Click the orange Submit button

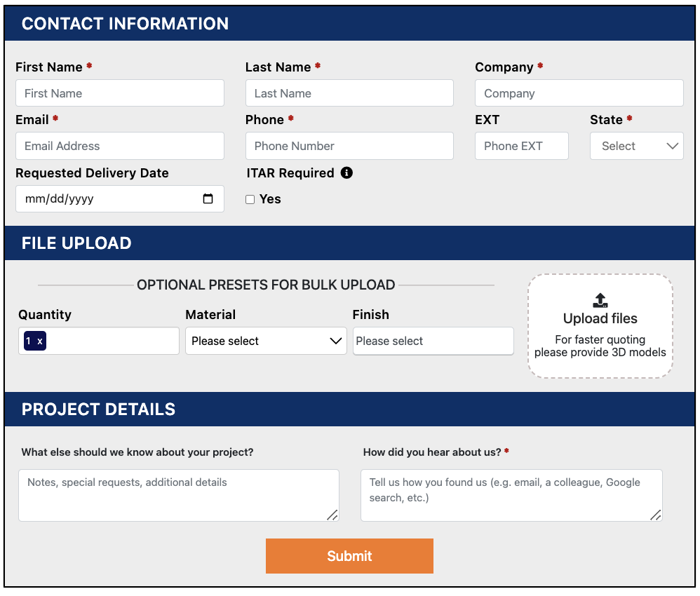click(349, 556)
